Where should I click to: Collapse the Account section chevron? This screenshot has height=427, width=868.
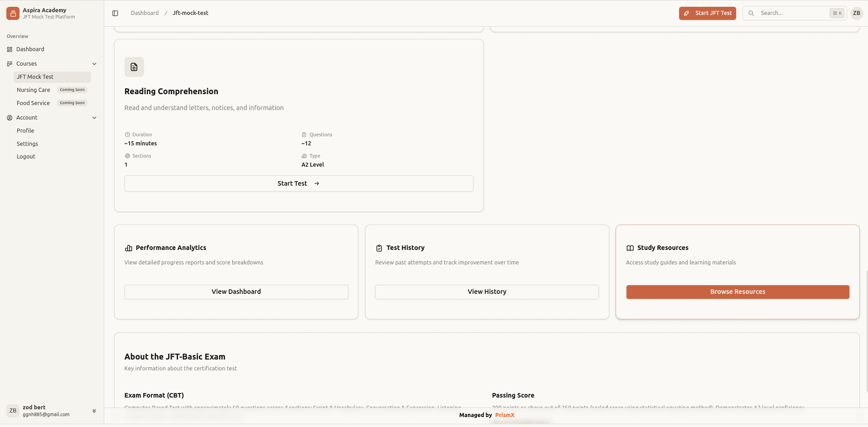point(94,118)
